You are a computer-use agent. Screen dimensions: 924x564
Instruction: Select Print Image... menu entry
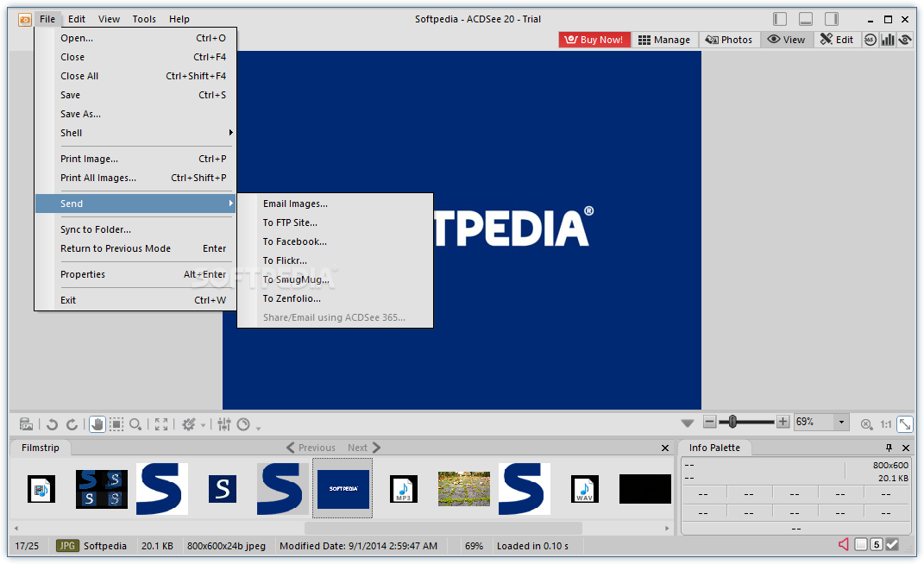click(135, 159)
